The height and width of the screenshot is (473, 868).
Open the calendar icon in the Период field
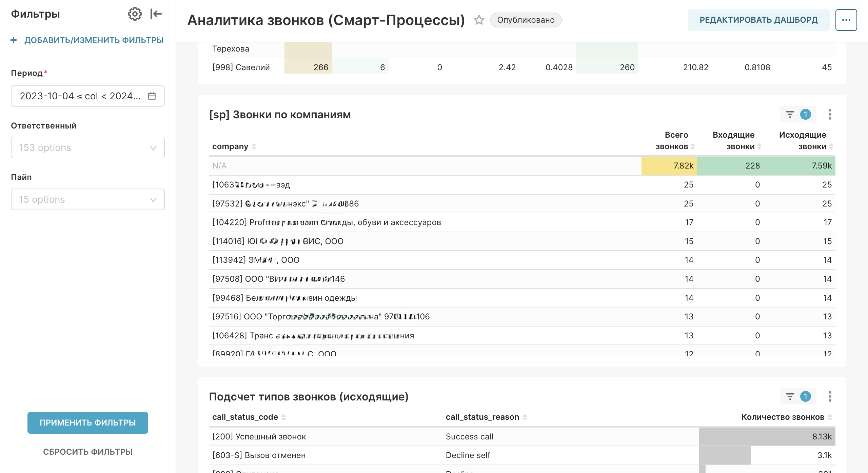click(x=152, y=96)
